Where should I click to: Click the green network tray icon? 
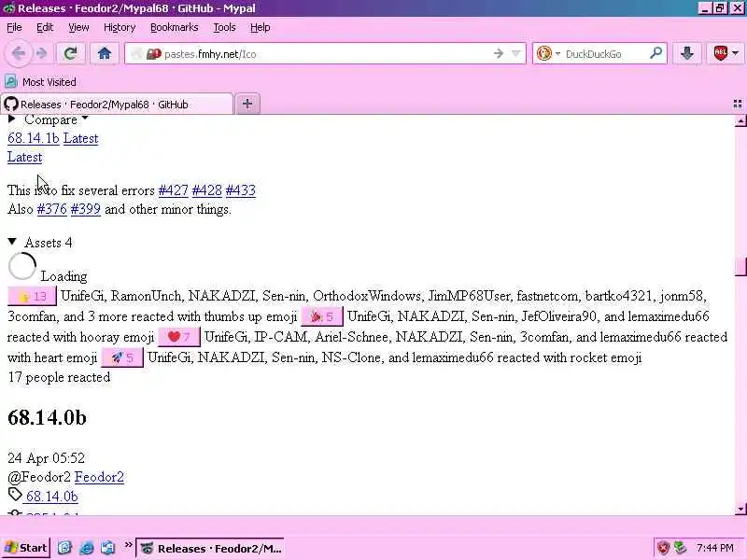click(681, 548)
